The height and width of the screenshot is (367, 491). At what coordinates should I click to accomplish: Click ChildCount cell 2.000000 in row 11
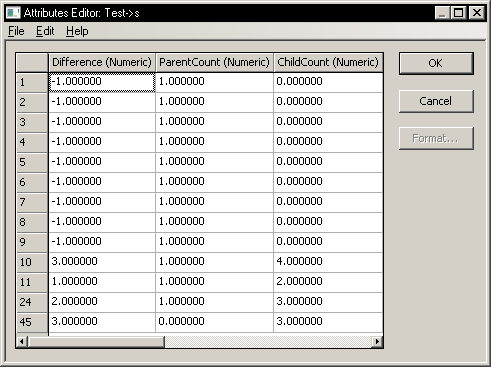[x=328, y=282]
